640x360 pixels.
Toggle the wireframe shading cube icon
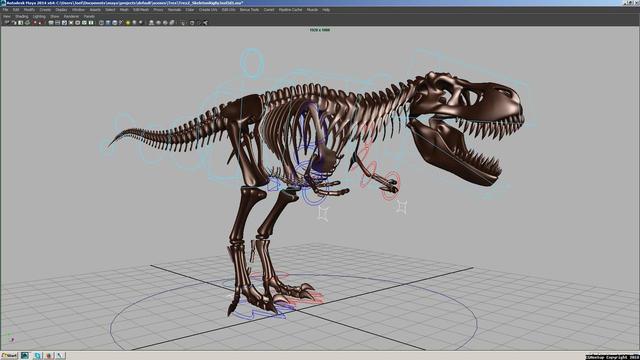point(101,22)
